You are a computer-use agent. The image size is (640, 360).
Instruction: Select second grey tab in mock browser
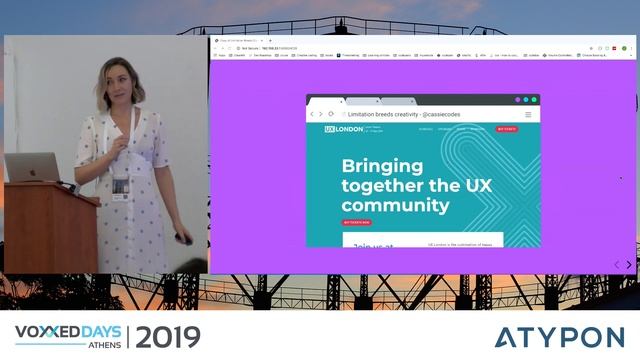363,101
